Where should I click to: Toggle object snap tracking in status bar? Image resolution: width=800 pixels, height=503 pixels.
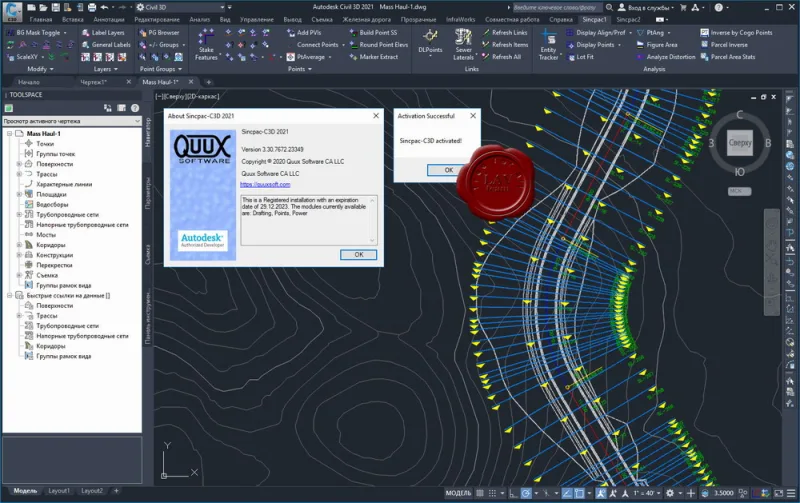coord(567,493)
